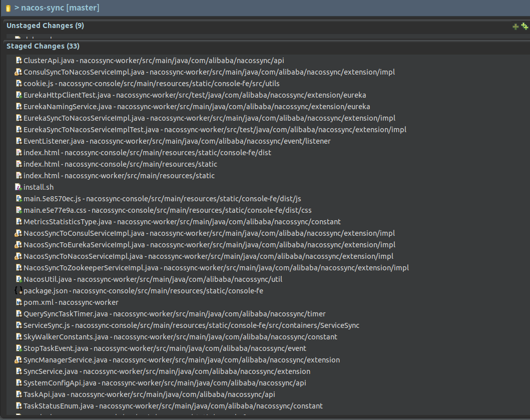The image size is (530, 420).
Task: Select index.html under nacossync-worker resources/static
Action: pyautogui.click(x=119, y=176)
